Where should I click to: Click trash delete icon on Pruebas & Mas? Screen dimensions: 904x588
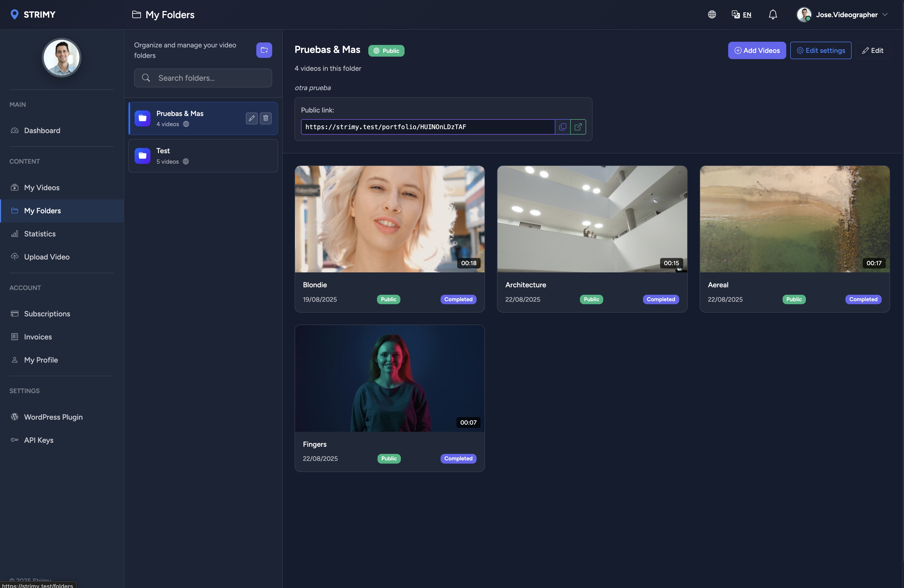[265, 118]
